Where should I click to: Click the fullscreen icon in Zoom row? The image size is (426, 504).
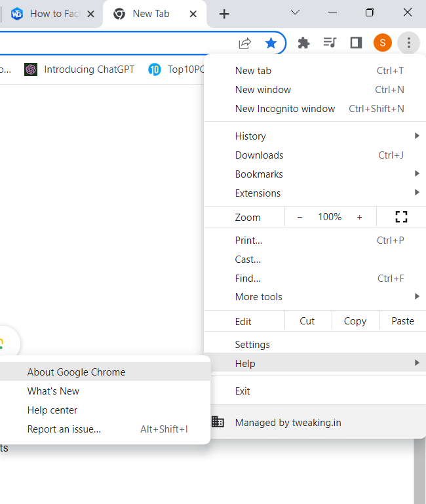coord(401,217)
